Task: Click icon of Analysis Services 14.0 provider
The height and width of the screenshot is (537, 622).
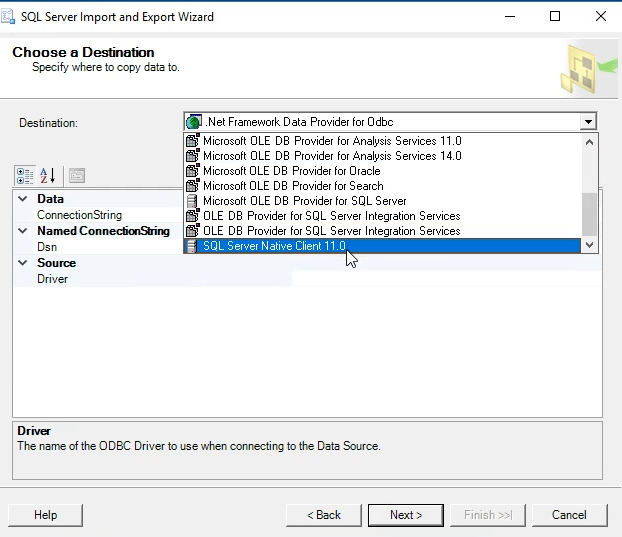Action: (x=192, y=156)
